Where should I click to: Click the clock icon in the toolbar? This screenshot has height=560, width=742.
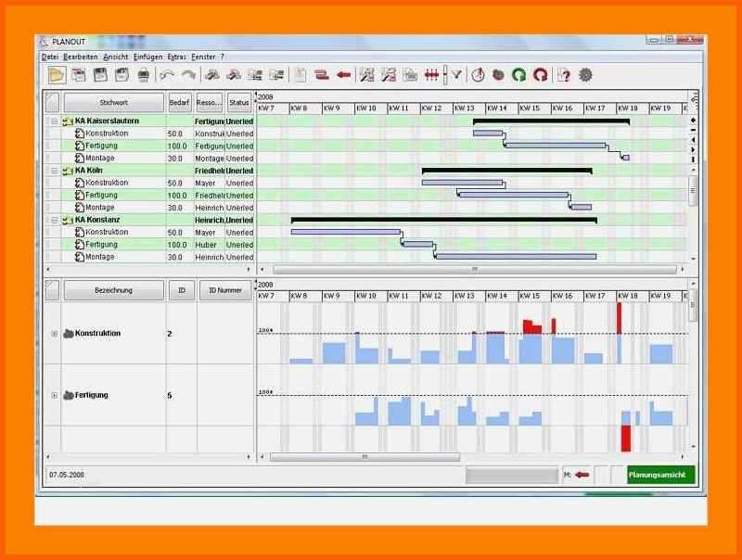pyautogui.click(x=478, y=75)
